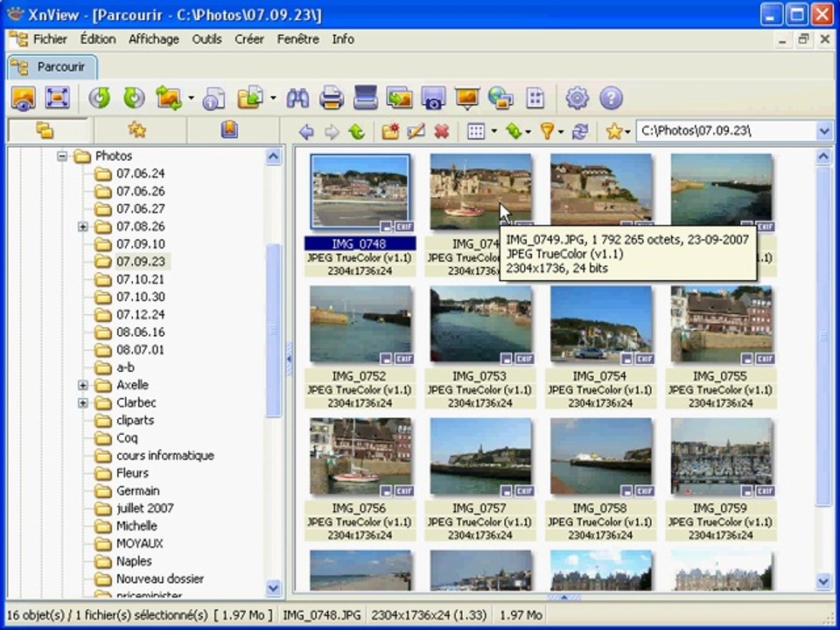The height and width of the screenshot is (630, 840).
Task: Expand the 07.08.26 folder
Action: 83,227
